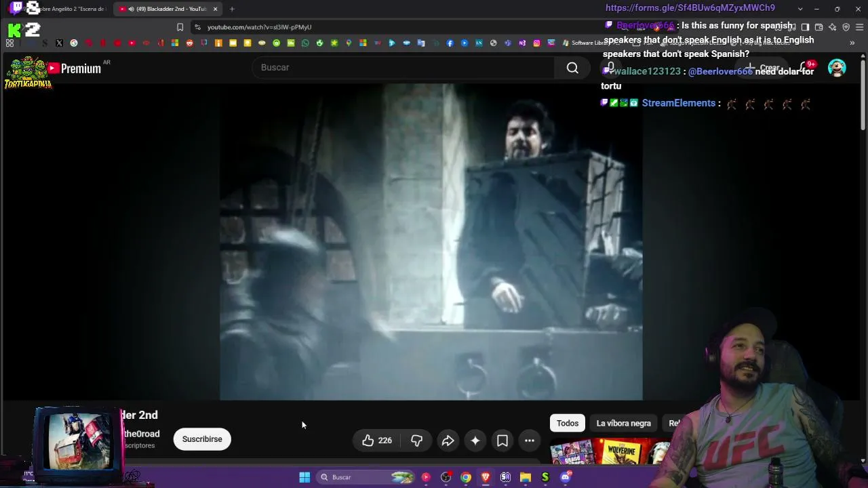Open the site settings icon beside URL
The image size is (868, 488).
(197, 27)
